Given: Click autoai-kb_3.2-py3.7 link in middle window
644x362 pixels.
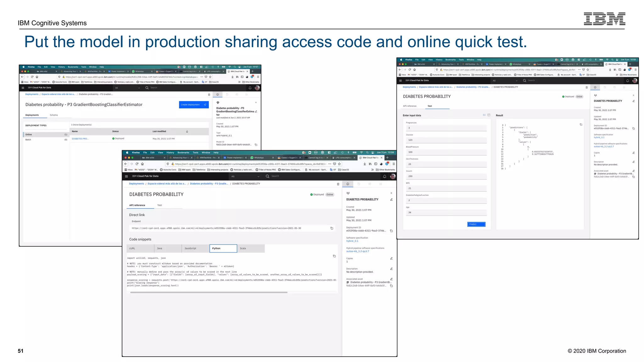Looking at the screenshot, I should 358,251.
